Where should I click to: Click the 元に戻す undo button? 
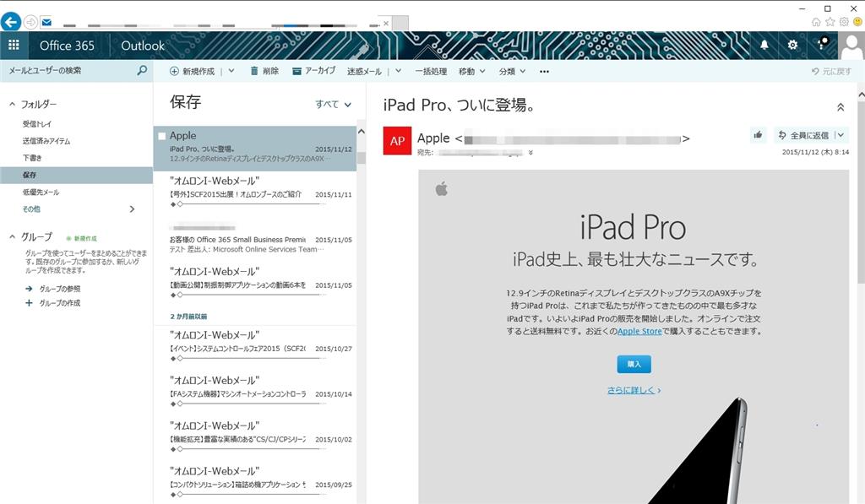831,71
